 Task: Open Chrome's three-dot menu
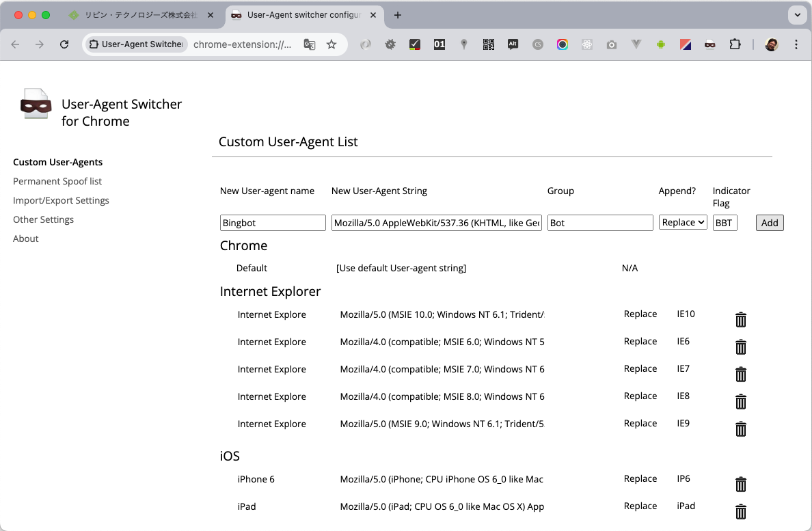click(x=795, y=44)
